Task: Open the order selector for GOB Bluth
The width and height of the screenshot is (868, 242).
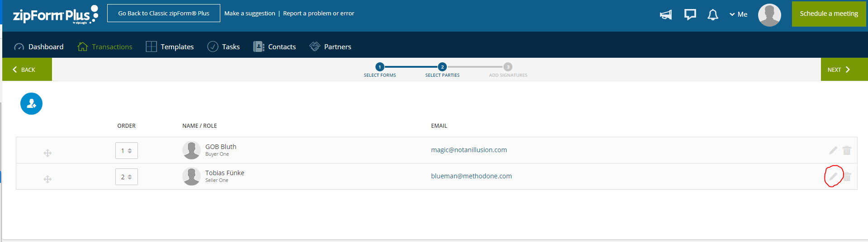Action: (x=127, y=151)
